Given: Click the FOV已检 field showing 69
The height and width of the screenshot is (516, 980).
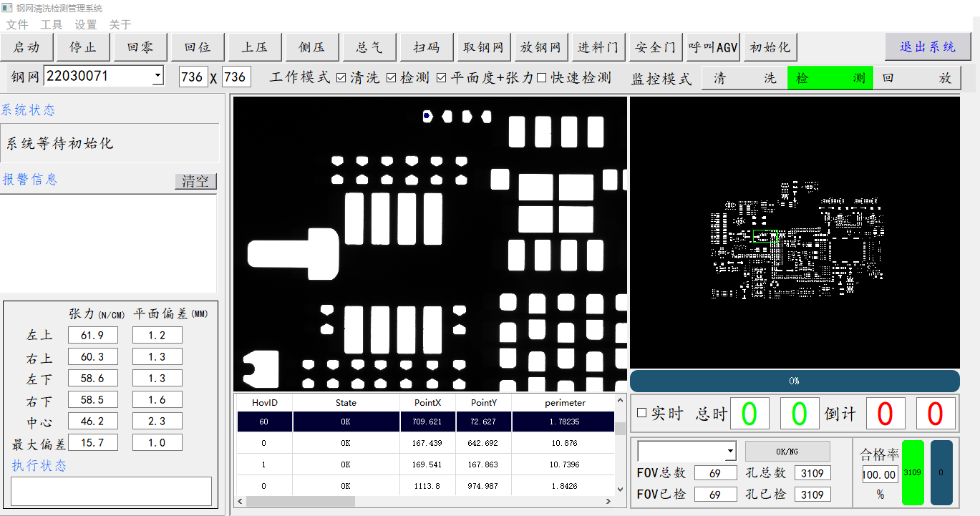Looking at the screenshot, I should (715, 494).
